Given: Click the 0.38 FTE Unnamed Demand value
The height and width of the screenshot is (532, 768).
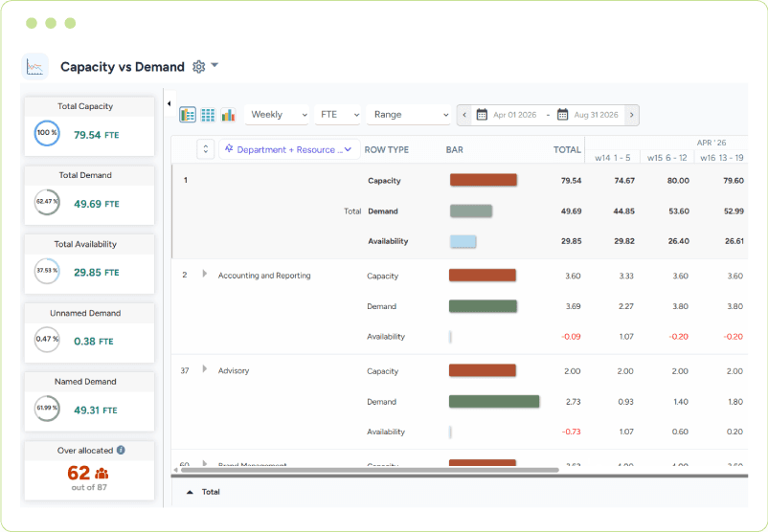Looking at the screenshot, I should (x=94, y=342).
